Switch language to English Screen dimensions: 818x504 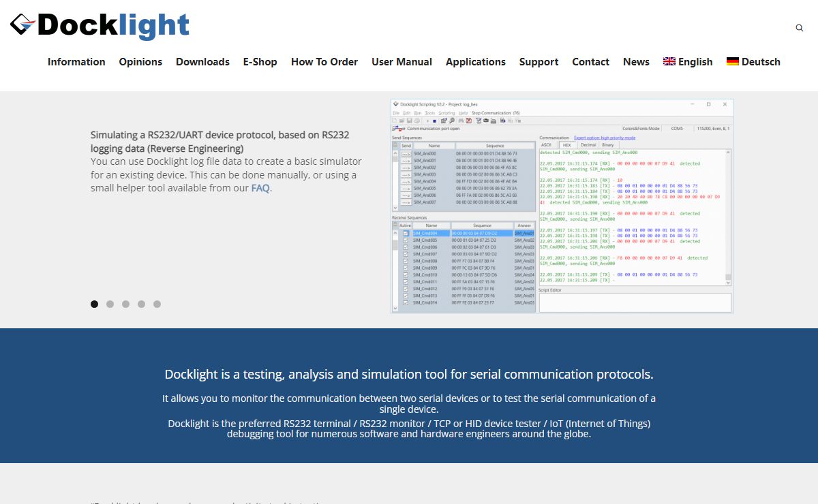coord(688,62)
